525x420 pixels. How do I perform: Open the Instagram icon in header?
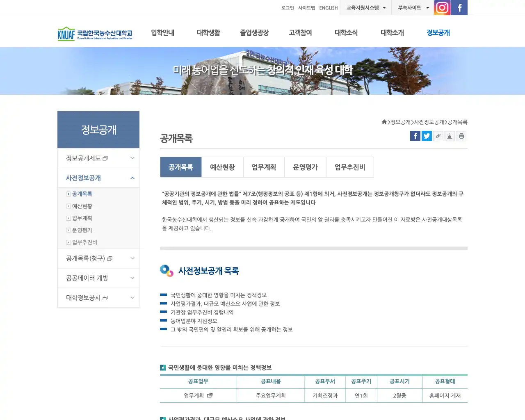(442, 7)
